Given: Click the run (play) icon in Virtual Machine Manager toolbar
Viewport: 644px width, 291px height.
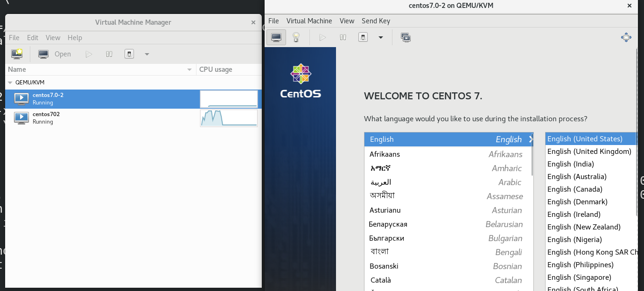Looking at the screenshot, I should tap(89, 54).
